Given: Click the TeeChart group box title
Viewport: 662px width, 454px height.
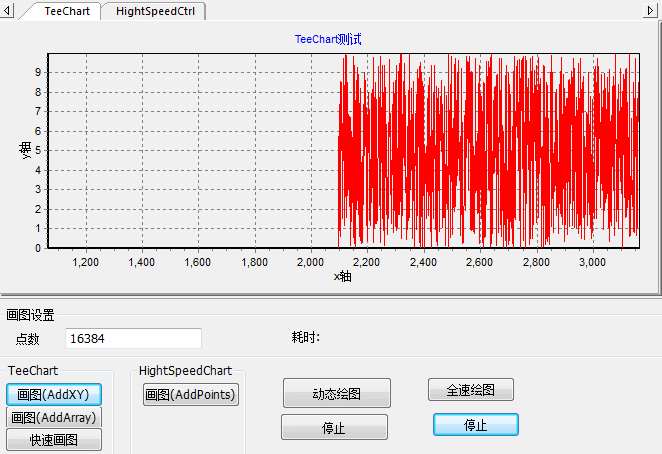Looking at the screenshot, I should pos(33,370).
